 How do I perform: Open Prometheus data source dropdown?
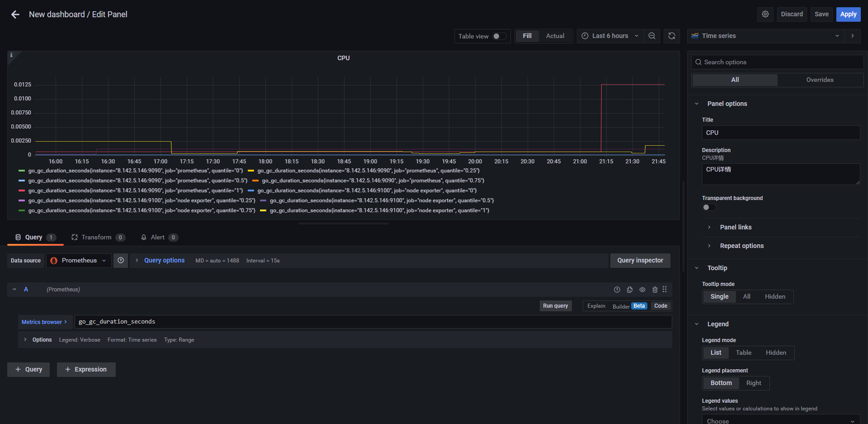point(79,261)
